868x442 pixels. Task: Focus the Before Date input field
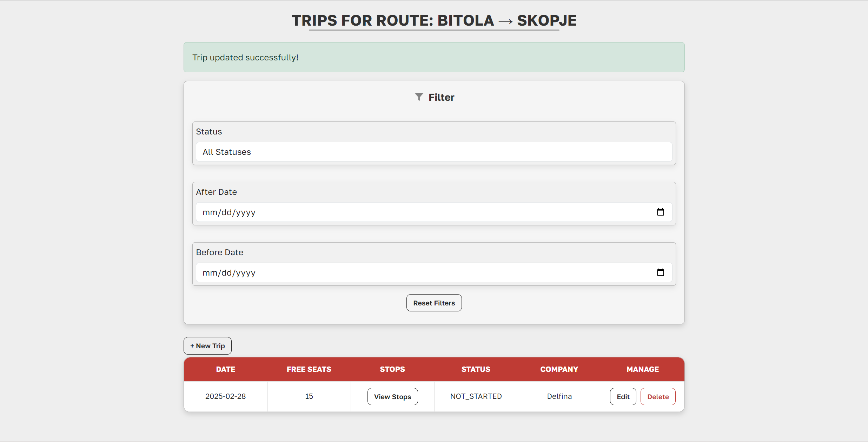pyautogui.click(x=421, y=272)
